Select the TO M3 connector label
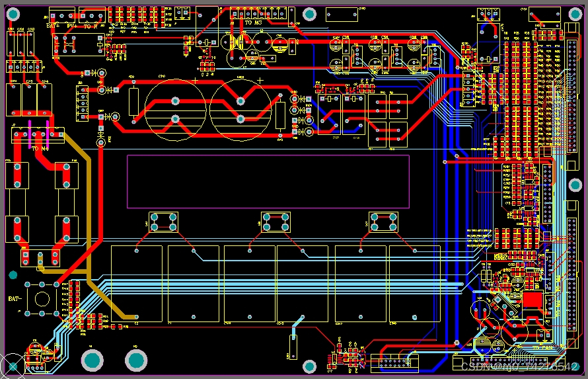The image size is (588, 379). [253, 23]
